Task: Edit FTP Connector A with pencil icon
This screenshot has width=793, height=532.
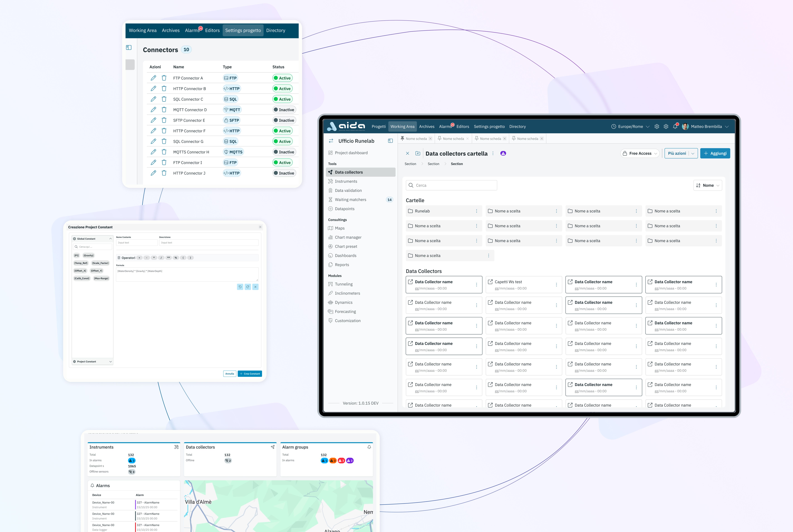Action: (x=153, y=78)
